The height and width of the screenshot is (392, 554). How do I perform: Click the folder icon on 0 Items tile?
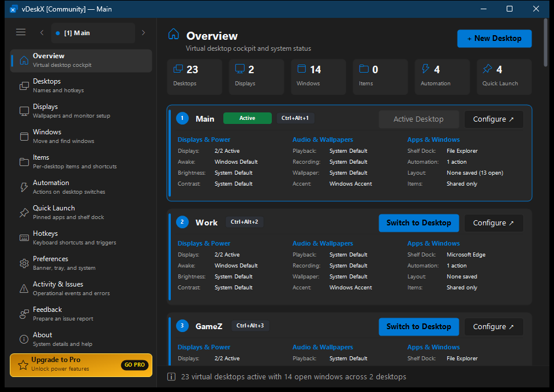[364, 69]
